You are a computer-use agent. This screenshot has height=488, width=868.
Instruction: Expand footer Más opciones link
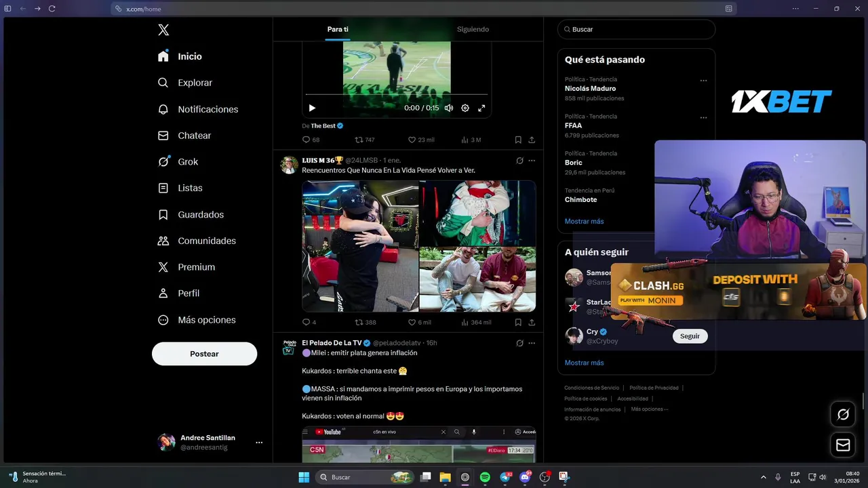point(649,409)
